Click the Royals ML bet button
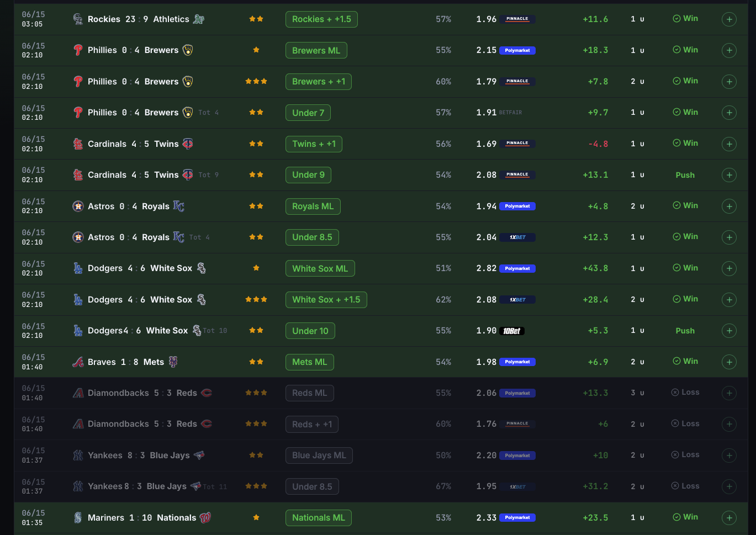Image resolution: width=756 pixels, height=535 pixels. 313,206
